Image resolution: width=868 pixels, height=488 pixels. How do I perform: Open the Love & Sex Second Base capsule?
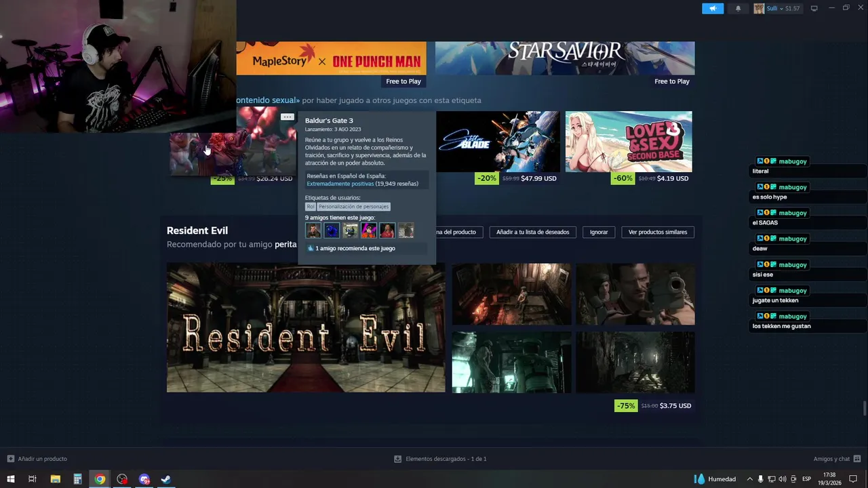[629, 142]
